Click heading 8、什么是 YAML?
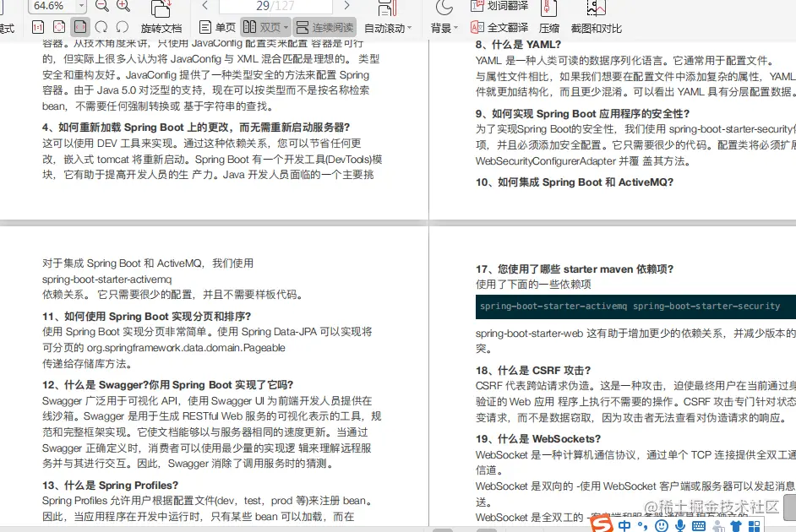Viewport: 796px width, 532px height. click(x=518, y=45)
